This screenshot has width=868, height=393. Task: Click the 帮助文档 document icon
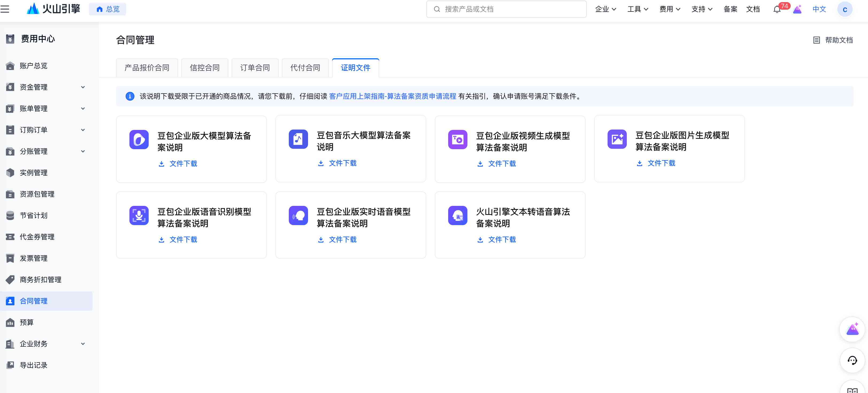point(816,40)
